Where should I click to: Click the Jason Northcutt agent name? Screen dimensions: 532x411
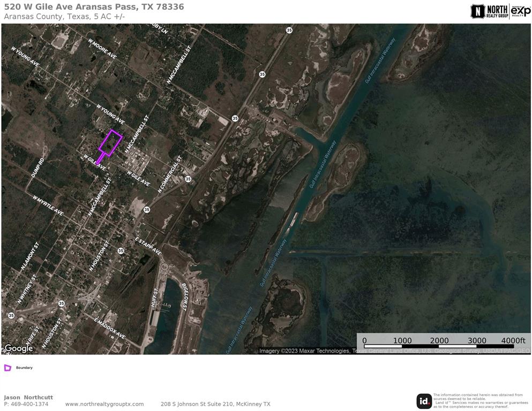click(x=28, y=397)
